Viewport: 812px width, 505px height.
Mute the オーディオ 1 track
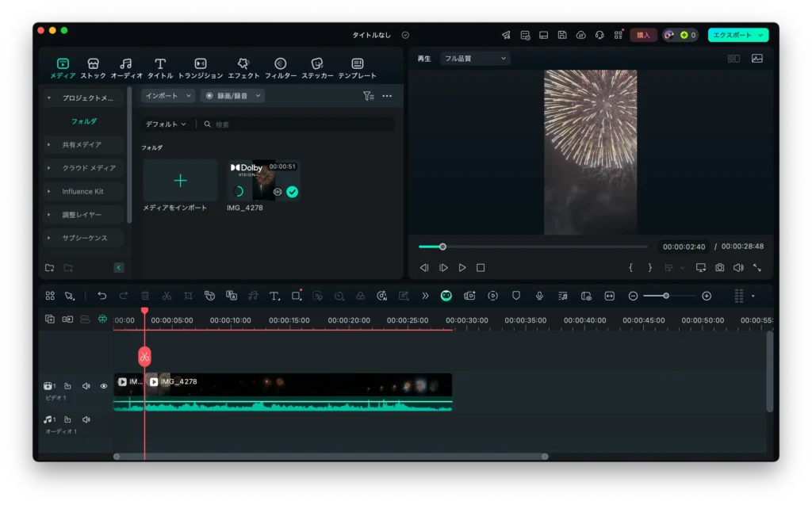[86, 419]
